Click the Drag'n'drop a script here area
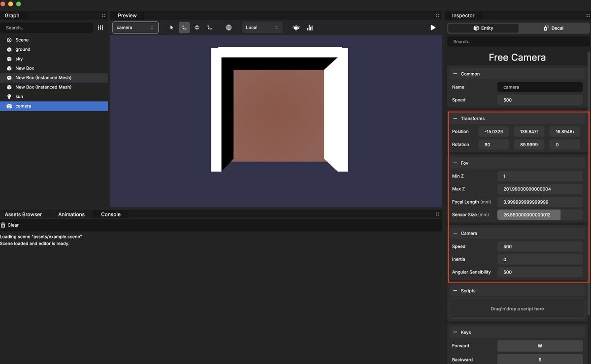The height and width of the screenshot is (364, 591). [517, 309]
